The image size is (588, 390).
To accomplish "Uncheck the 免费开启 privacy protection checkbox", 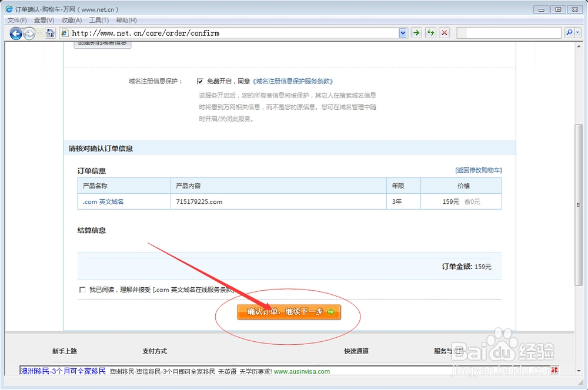I will coord(200,81).
